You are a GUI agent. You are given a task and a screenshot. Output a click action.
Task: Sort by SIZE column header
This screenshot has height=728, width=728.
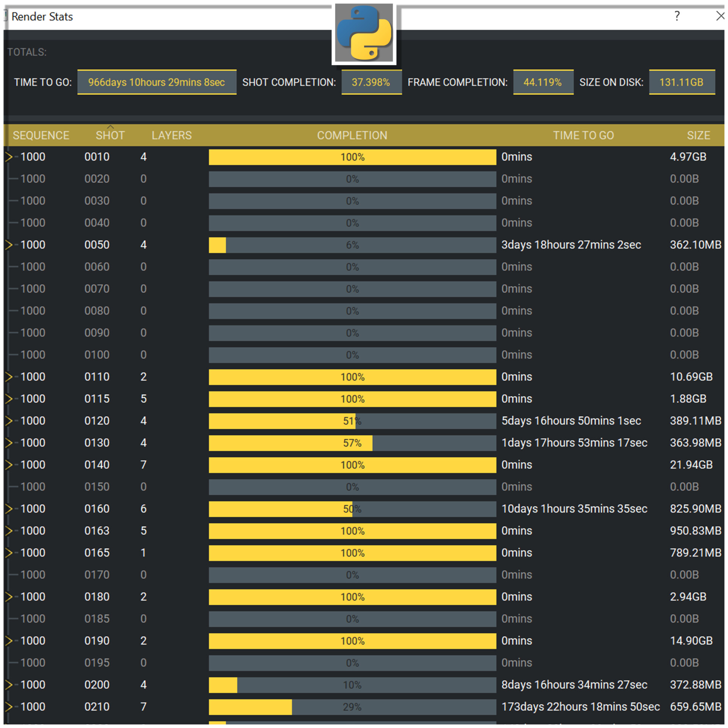[x=698, y=135]
